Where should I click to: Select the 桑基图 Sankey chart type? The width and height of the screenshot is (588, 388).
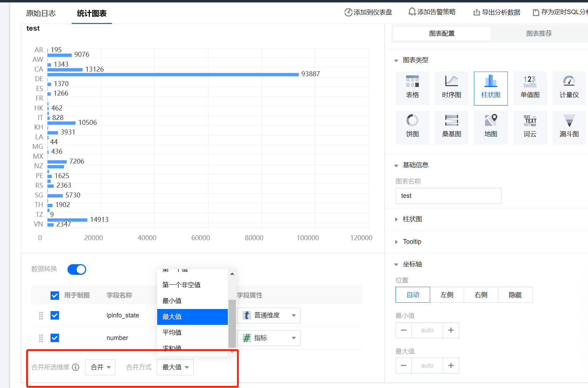point(451,128)
